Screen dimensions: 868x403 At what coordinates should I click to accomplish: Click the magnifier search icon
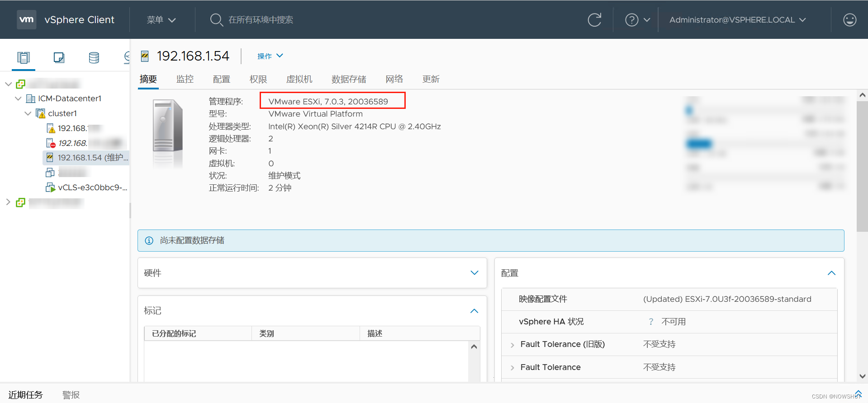click(x=216, y=20)
